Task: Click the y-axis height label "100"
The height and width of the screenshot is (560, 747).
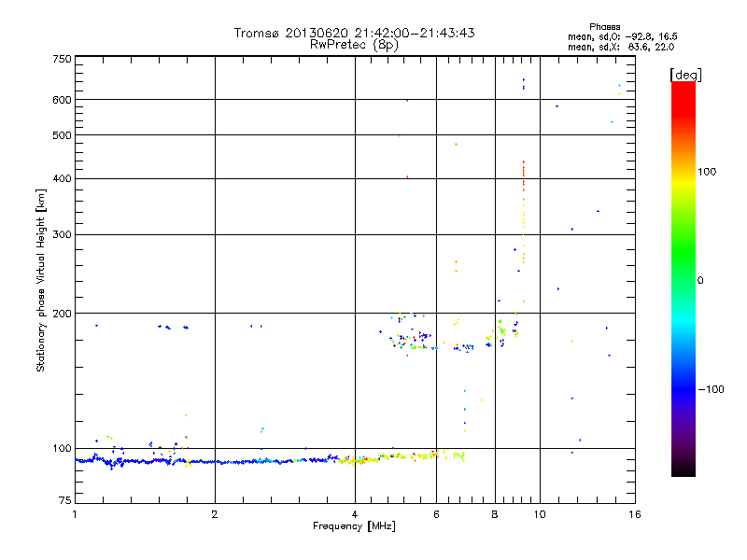Action: [62, 449]
